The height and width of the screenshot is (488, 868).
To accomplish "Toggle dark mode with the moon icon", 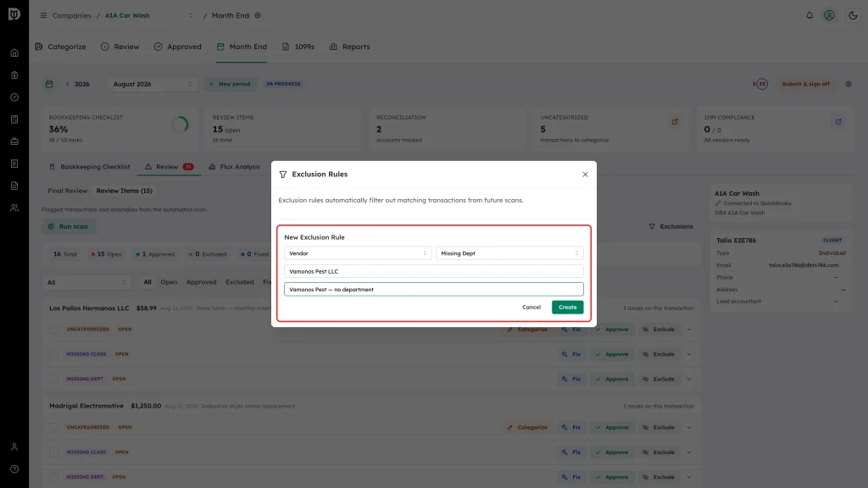I will [x=853, y=15].
